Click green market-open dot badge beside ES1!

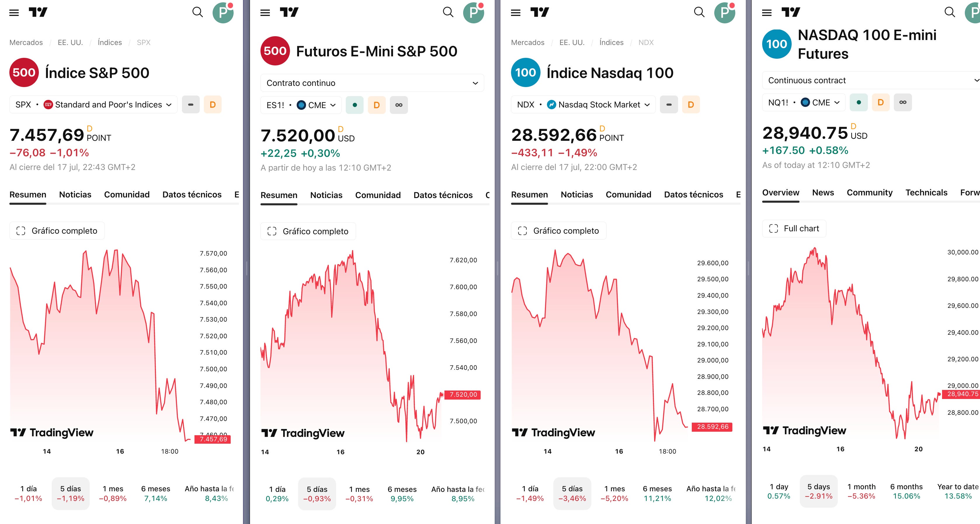point(355,105)
